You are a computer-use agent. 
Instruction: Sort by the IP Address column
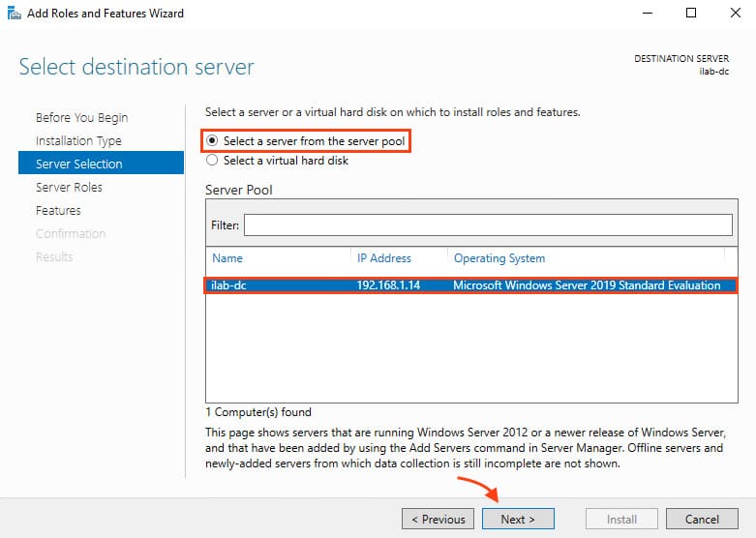coord(383,258)
